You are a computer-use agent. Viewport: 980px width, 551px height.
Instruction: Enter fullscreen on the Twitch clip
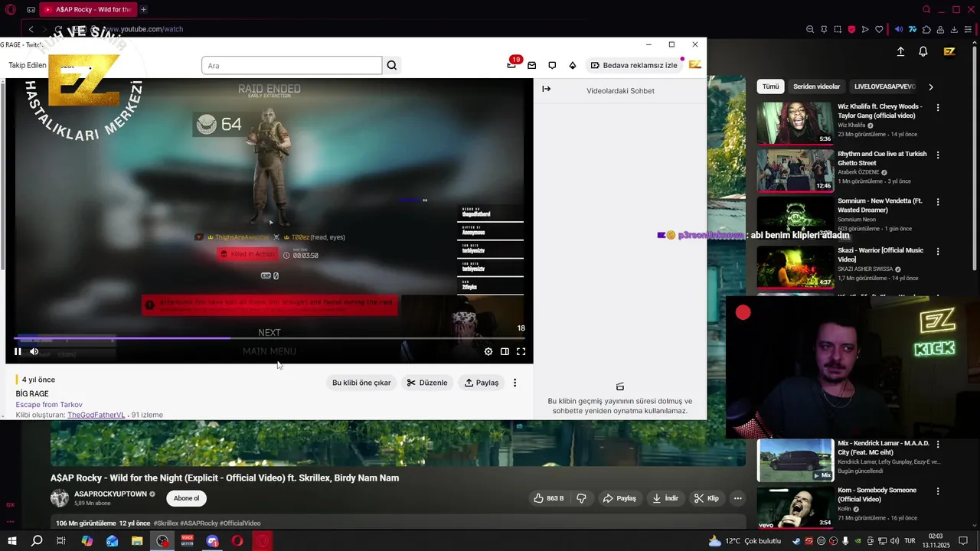click(x=521, y=351)
